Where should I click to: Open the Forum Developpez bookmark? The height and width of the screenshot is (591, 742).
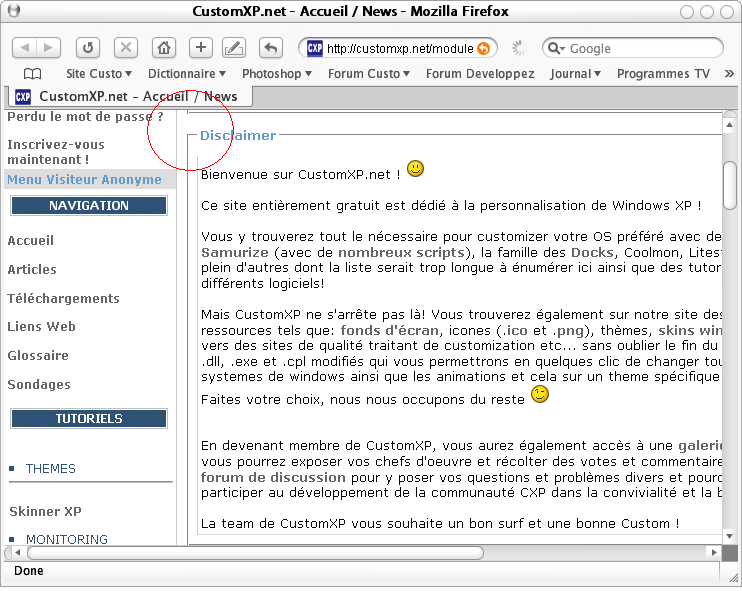480,74
